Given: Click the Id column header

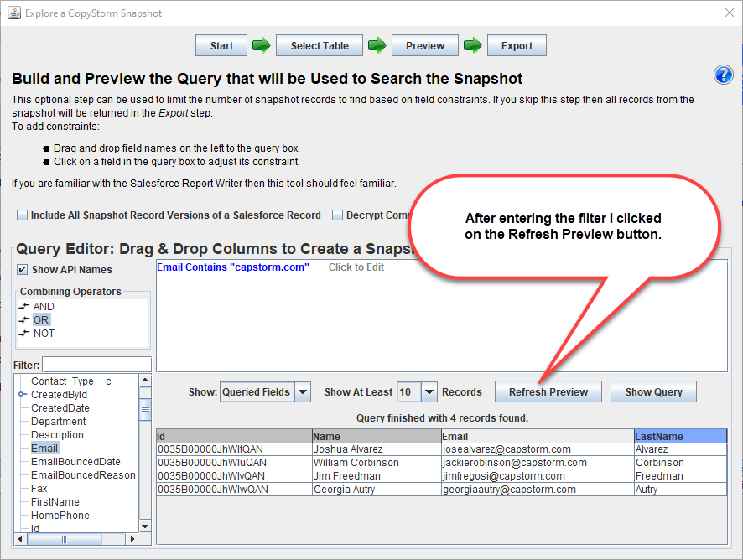Looking at the screenshot, I should point(234,436).
